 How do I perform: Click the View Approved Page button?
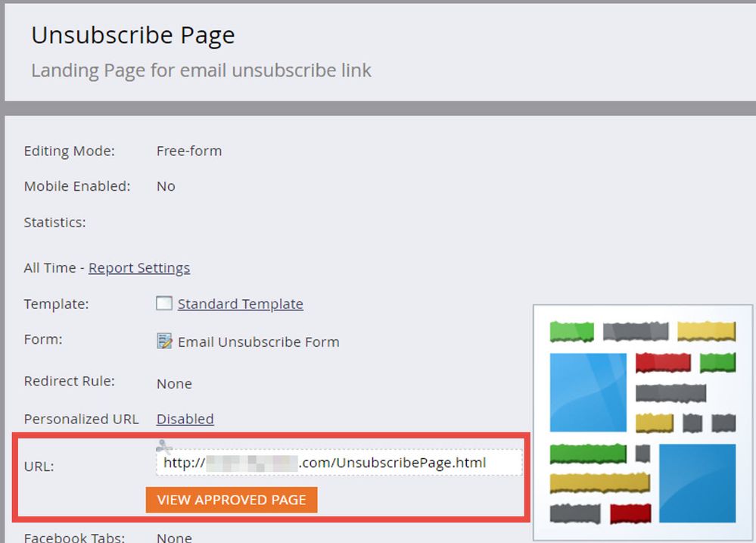coord(232,500)
